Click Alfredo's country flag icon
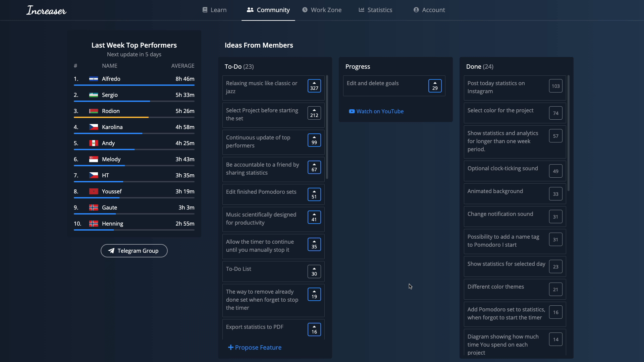The height and width of the screenshot is (362, 644). (x=94, y=79)
